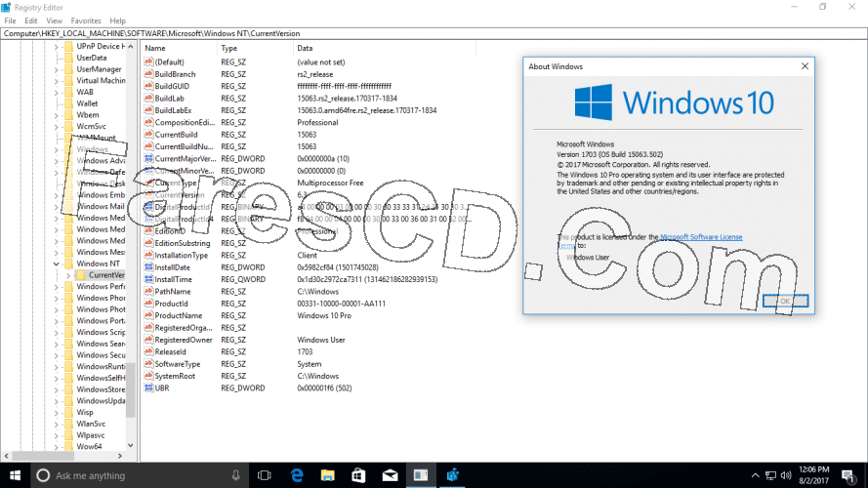
Task: Click the BuildLab string icon
Action: [148, 98]
